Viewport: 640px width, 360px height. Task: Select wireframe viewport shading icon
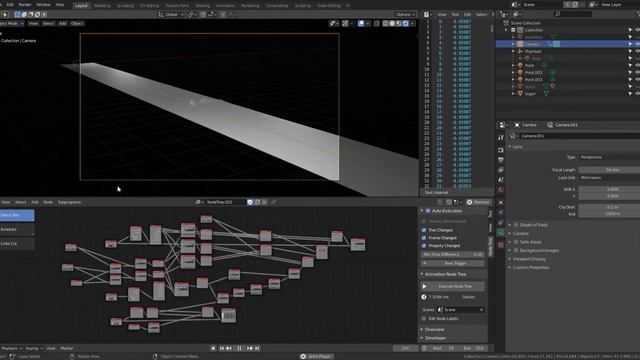click(x=386, y=23)
